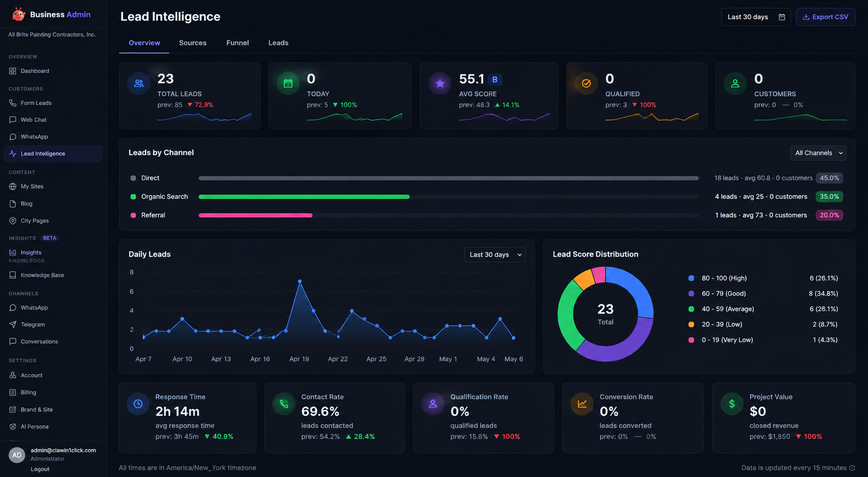Click admin@clawin1click.com account name
Screen dimensions: 868x477
click(63, 450)
